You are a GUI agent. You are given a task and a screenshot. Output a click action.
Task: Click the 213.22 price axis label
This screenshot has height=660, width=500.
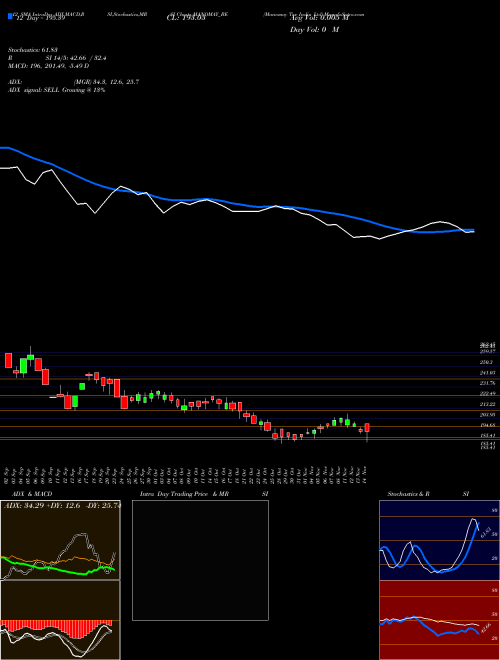[x=487, y=404]
